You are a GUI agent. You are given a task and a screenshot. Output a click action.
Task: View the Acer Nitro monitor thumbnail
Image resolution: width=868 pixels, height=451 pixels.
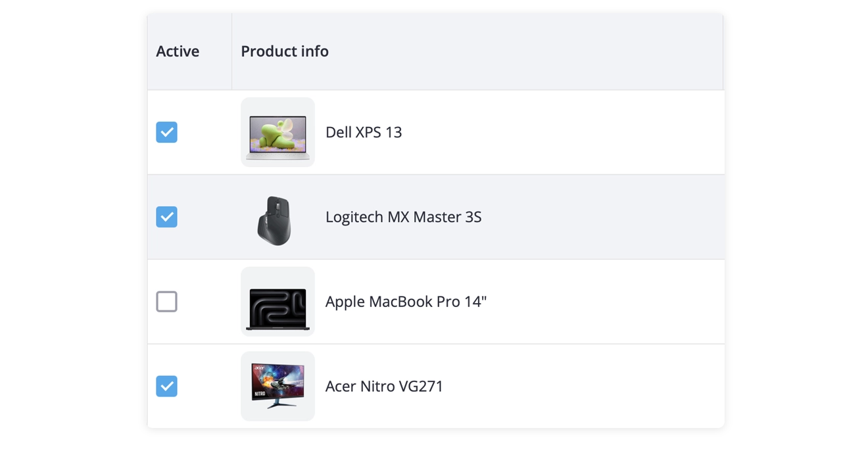pos(277,386)
